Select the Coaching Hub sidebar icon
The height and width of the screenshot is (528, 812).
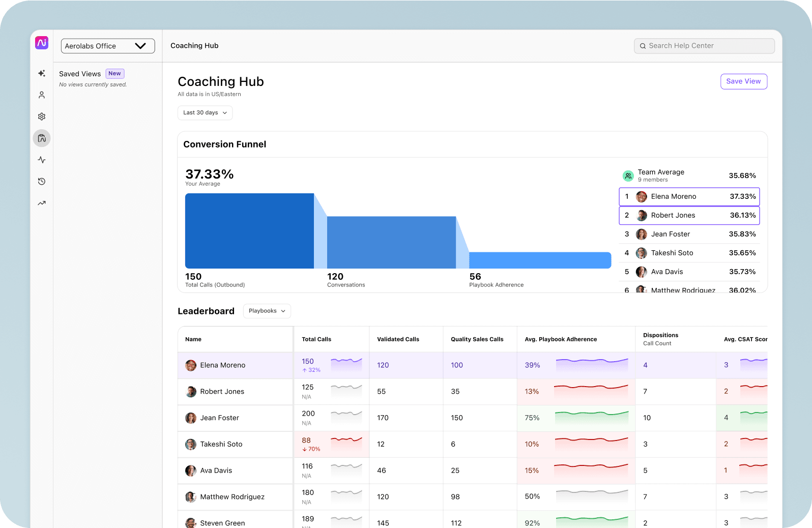(42, 138)
